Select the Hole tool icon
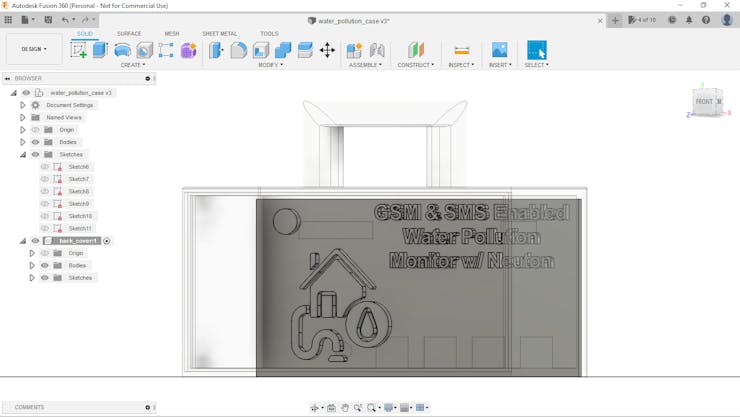This screenshot has width=740, height=417. [x=144, y=50]
